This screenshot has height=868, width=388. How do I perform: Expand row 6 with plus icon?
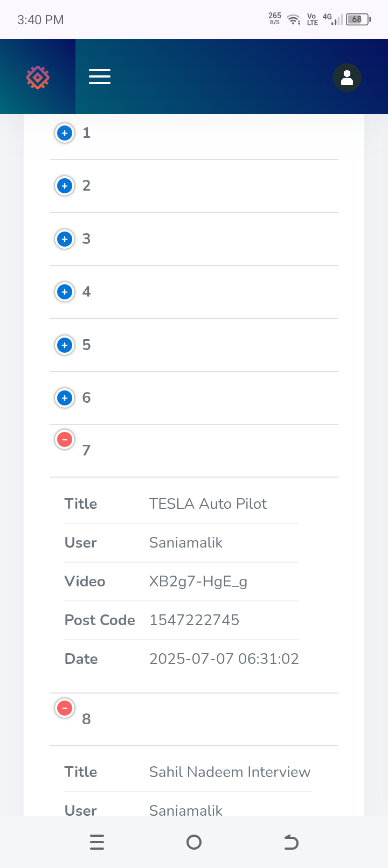click(x=65, y=398)
